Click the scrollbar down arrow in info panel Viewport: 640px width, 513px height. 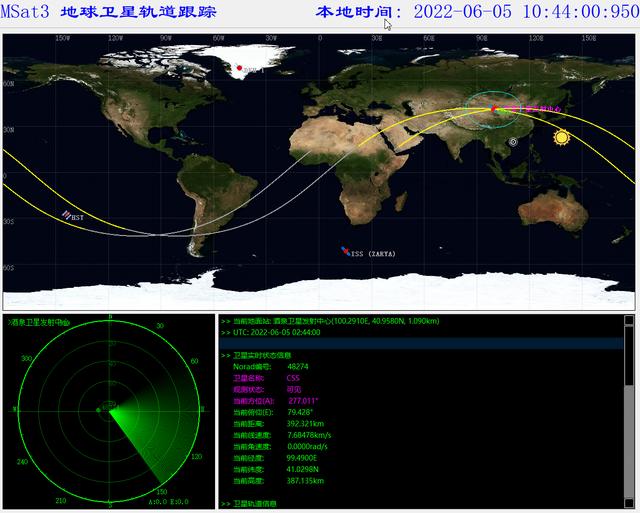pyautogui.click(x=629, y=503)
